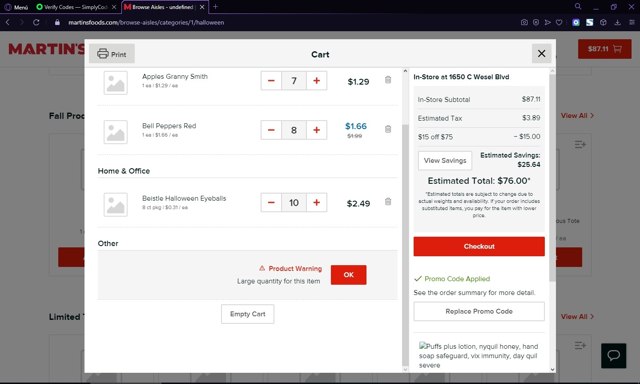640x384 pixels.
Task: Click the browser tab search icon
Action: pyautogui.click(x=578, y=7)
